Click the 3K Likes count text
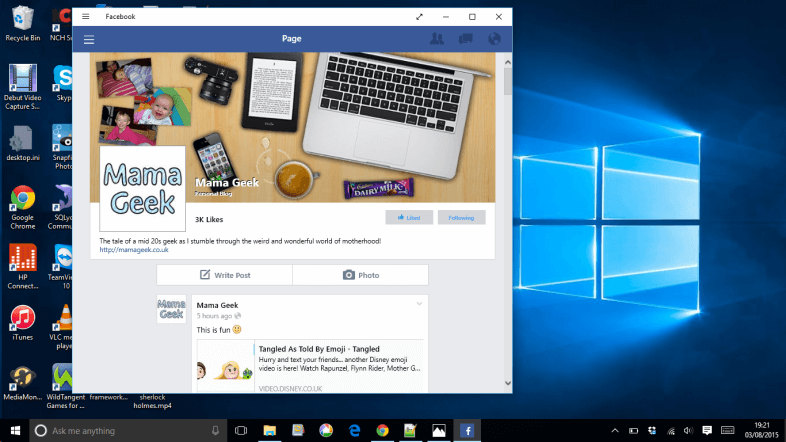 pyautogui.click(x=209, y=219)
